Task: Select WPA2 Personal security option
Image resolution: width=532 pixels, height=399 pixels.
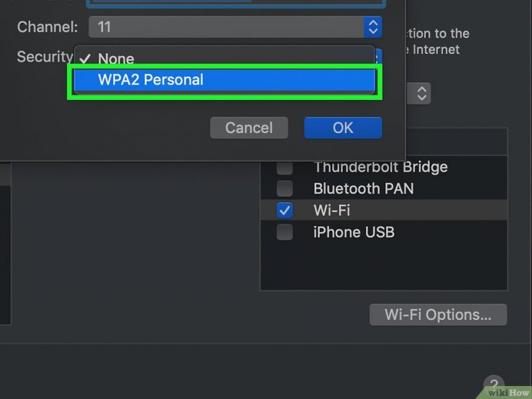Action: click(x=224, y=80)
